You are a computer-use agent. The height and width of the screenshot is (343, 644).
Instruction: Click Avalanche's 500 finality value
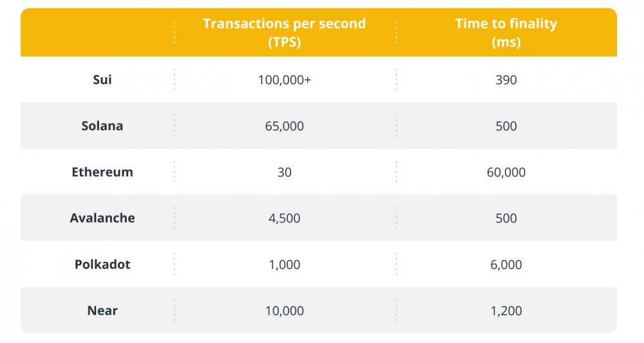pos(506,218)
